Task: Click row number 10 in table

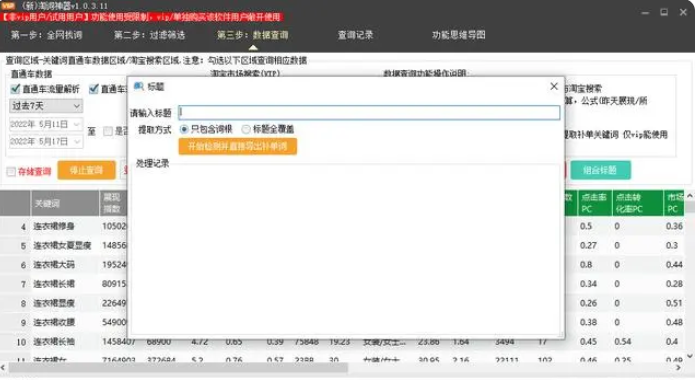Action: (x=21, y=342)
